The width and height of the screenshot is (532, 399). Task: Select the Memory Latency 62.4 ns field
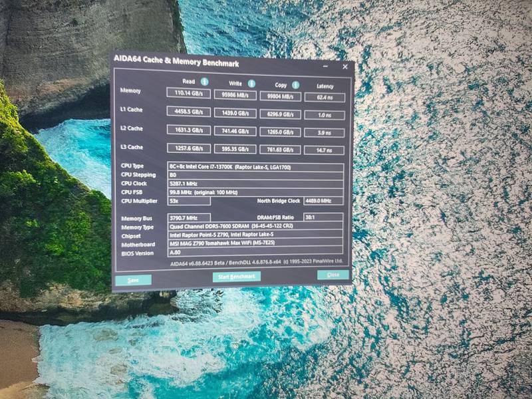tap(325, 97)
